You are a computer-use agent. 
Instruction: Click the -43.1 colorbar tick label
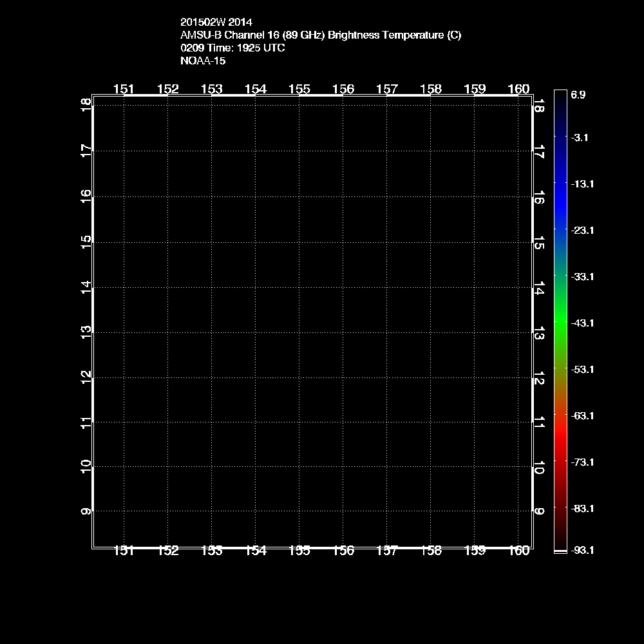click(582, 323)
